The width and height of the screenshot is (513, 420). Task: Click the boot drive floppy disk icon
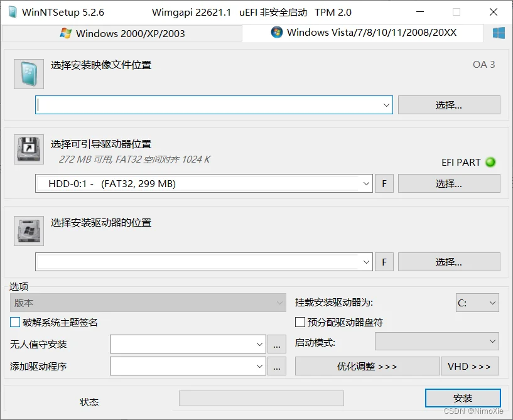coord(29,149)
